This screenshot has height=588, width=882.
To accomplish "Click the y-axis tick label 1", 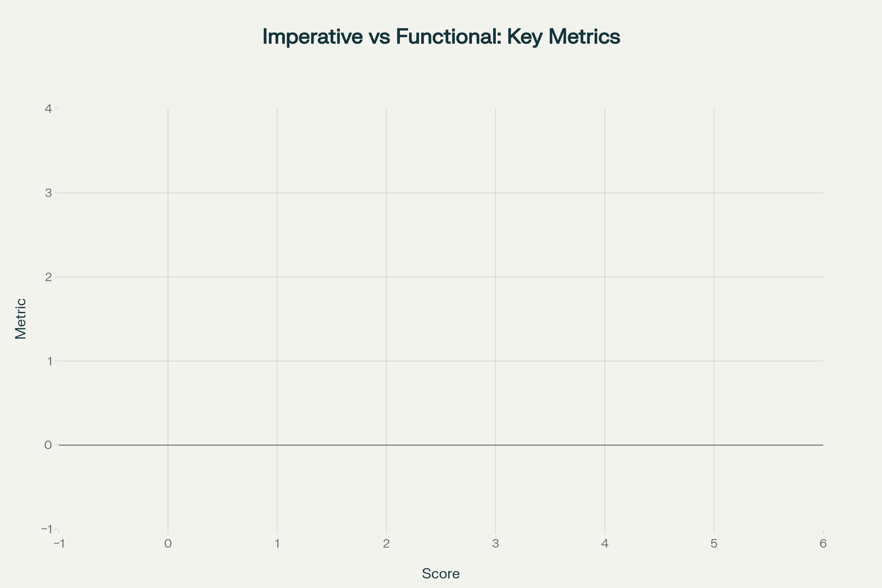I will tap(49, 361).
